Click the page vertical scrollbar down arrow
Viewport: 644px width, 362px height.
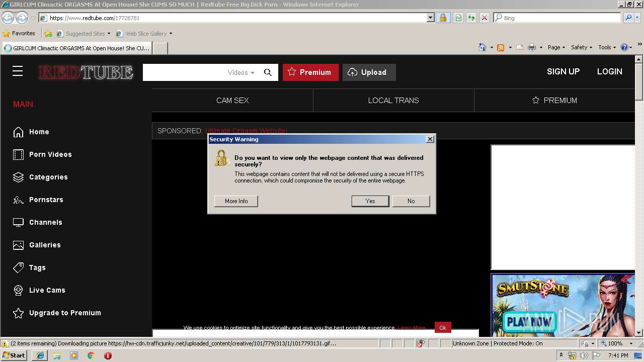pyautogui.click(x=639, y=332)
